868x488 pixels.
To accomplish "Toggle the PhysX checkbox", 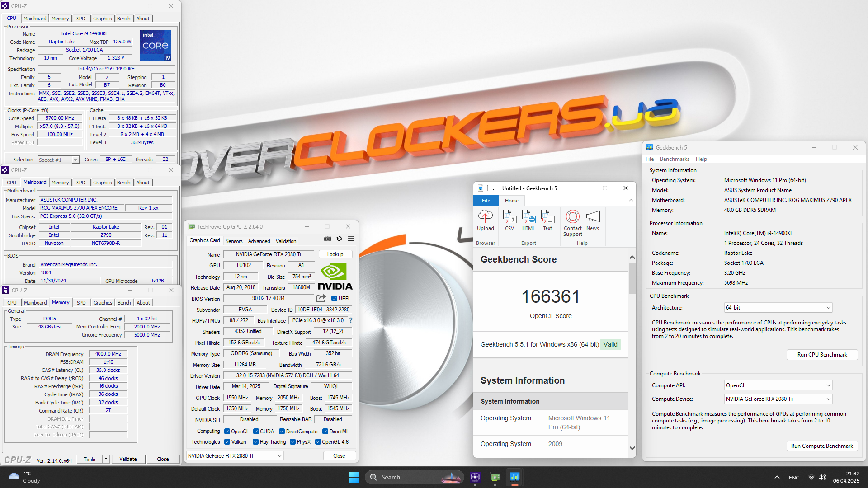I will pos(292,442).
